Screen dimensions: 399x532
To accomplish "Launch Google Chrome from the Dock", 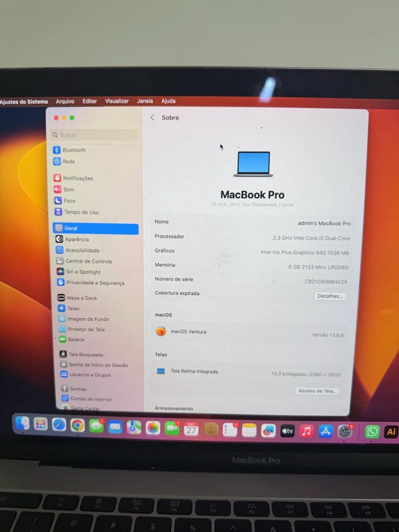I will click(78, 426).
